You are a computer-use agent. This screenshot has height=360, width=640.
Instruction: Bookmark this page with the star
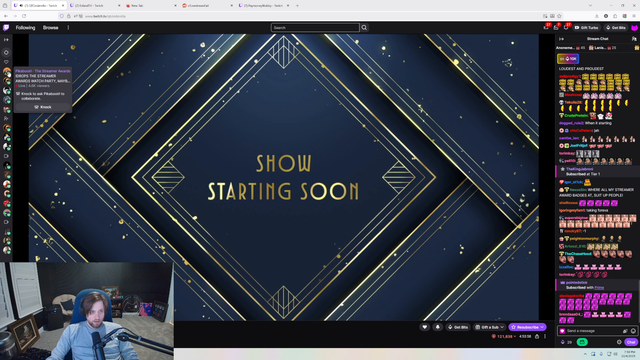coord(559,16)
